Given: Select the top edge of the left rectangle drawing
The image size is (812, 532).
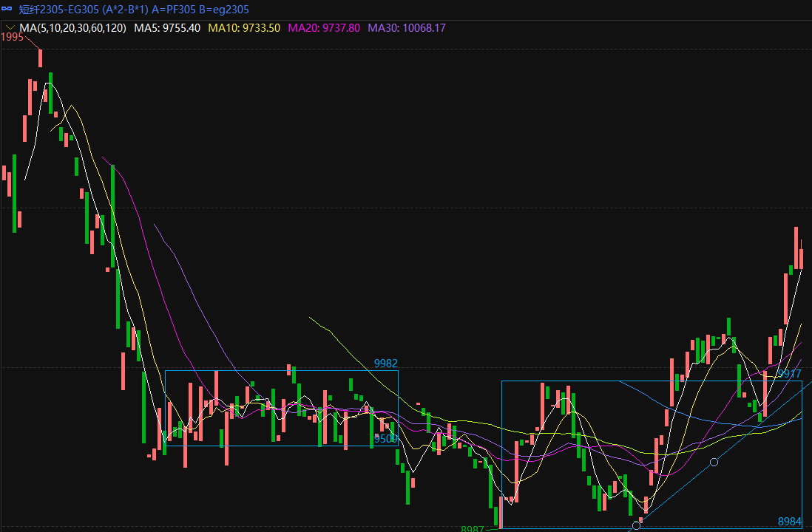Looking at the screenshot, I should 281,370.
